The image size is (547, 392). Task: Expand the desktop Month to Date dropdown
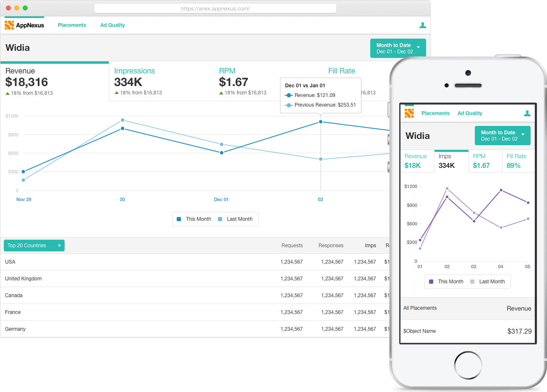click(398, 48)
